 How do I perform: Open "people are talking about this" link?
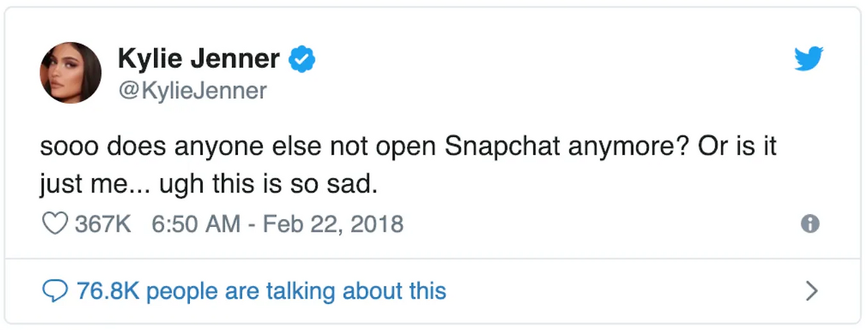coord(296,291)
